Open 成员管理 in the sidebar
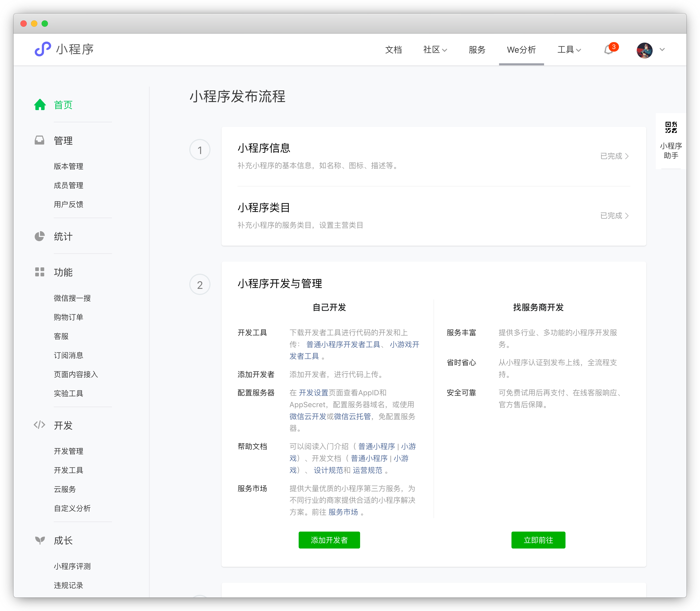700x611 pixels. tap(69, 186)
